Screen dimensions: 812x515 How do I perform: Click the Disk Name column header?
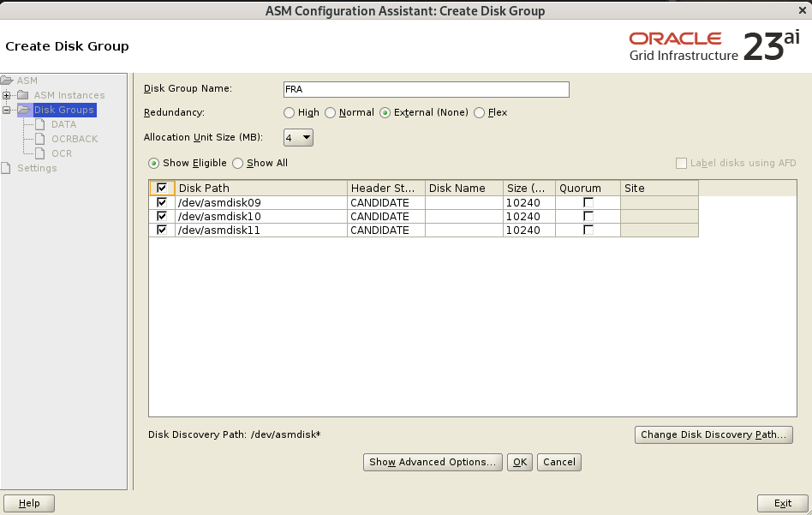(x=464, y=188)
